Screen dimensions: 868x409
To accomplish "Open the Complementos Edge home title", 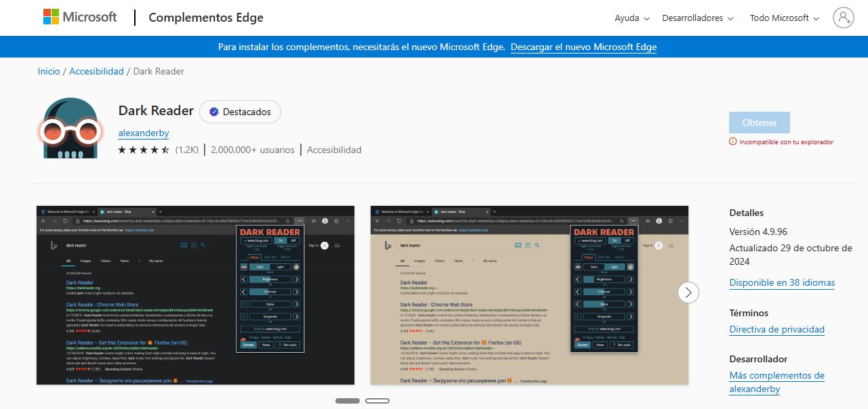I will click(206, 18).
